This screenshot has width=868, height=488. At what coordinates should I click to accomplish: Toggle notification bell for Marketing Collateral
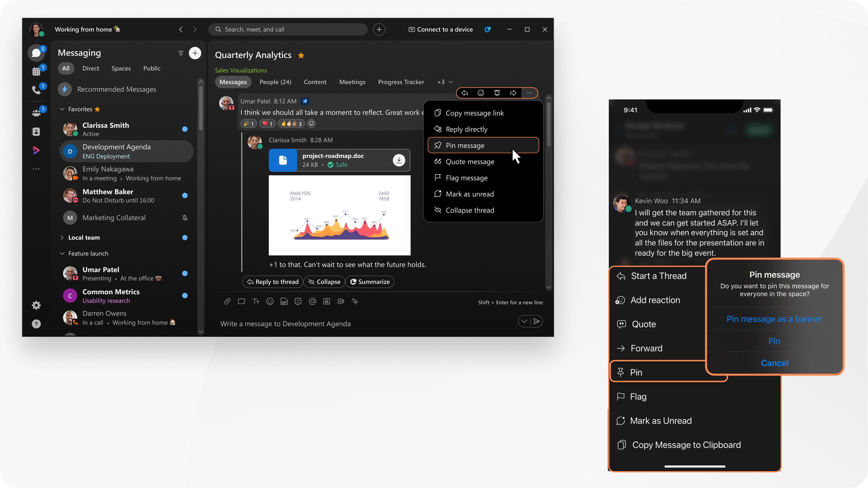185,217
